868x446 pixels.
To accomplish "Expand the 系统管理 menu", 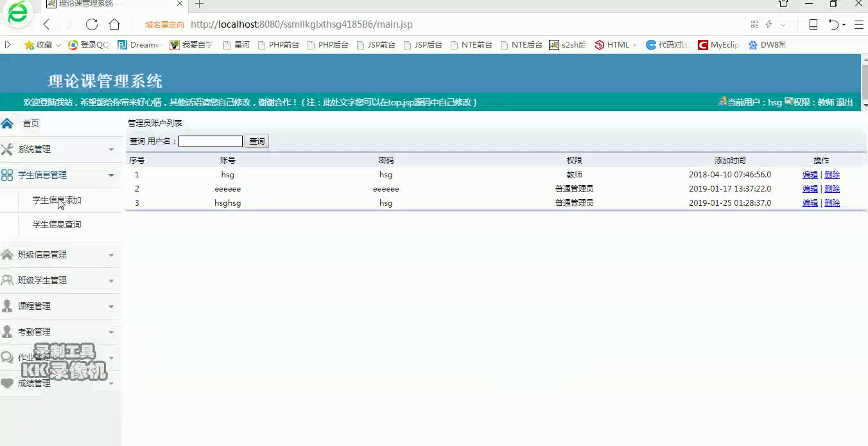I will tap(61, 149).
